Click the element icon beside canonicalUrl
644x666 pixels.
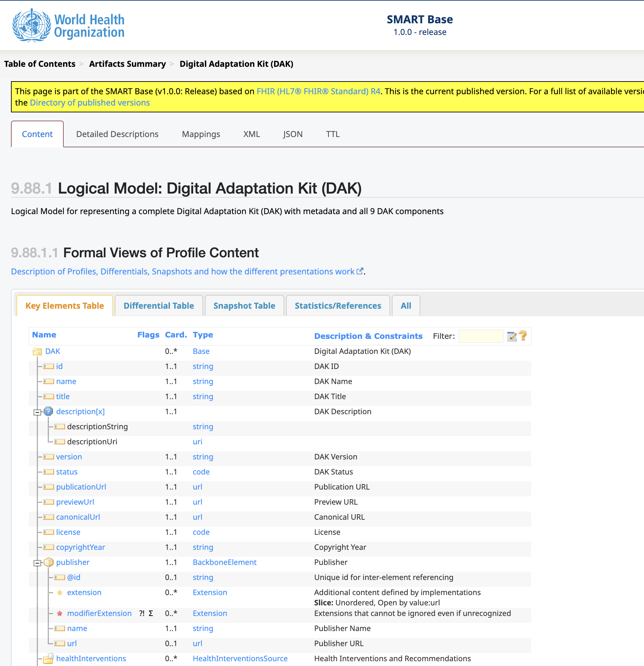[49, 517]
